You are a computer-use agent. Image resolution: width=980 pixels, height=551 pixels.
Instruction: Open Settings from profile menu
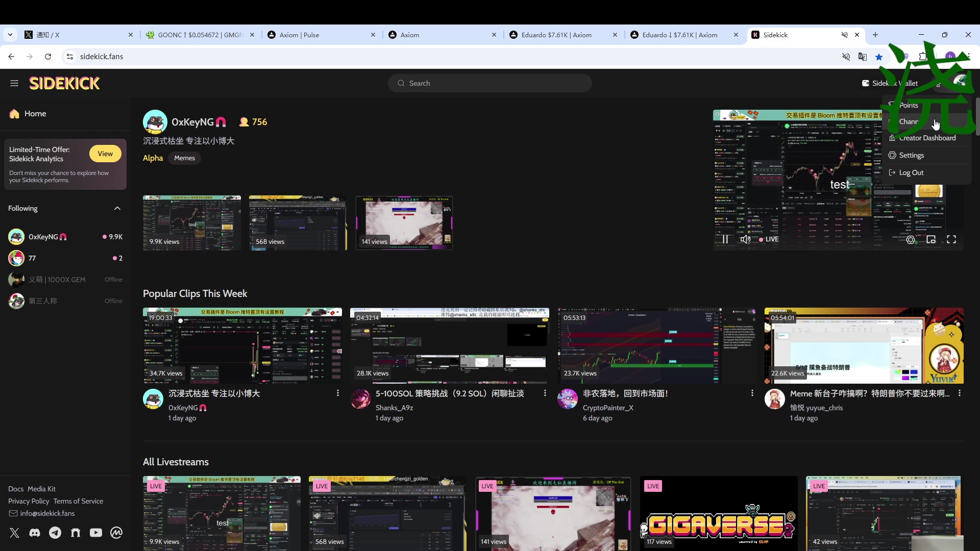pos(906,155)
